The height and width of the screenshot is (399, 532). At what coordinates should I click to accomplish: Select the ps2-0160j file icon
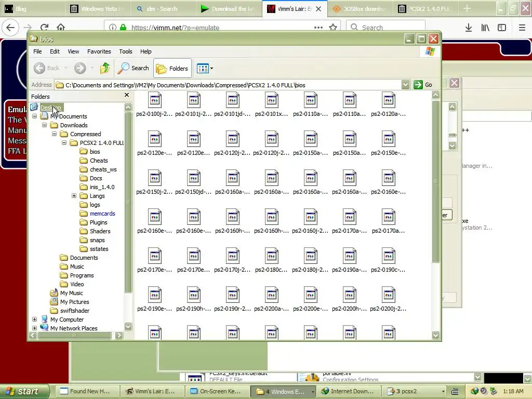click(311, 218)
